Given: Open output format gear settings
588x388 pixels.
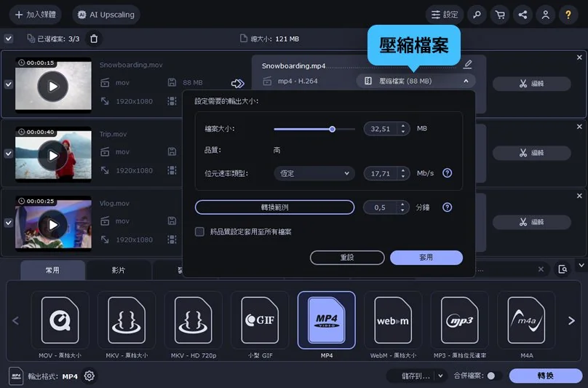Looking at the screenshot, I should [x=90, y=376].
